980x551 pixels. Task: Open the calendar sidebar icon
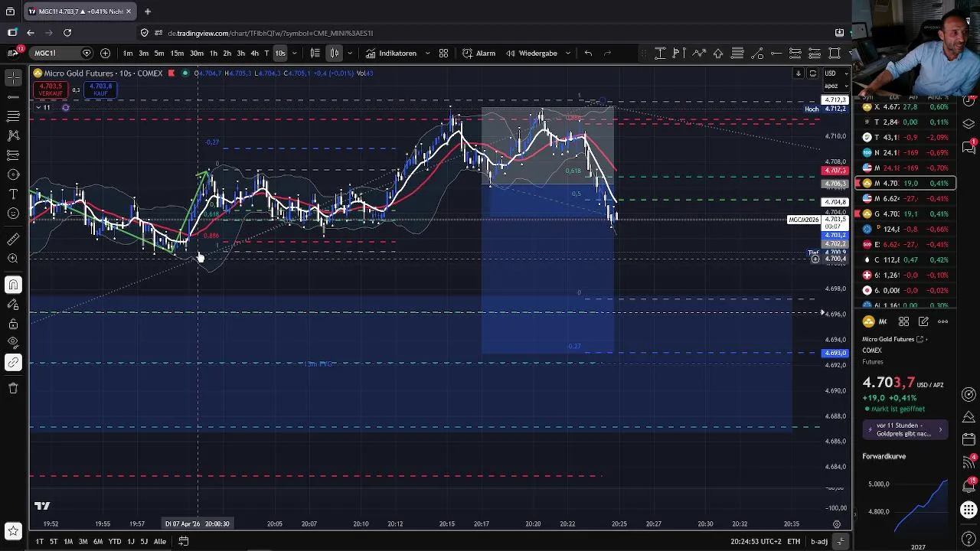969,440
